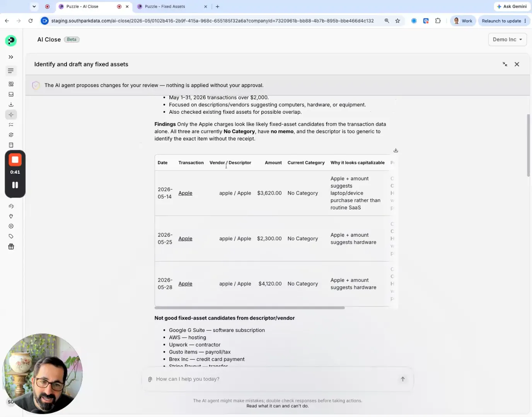
Task: Open the buildings icon above the plug icon
Action: (11, 206)
